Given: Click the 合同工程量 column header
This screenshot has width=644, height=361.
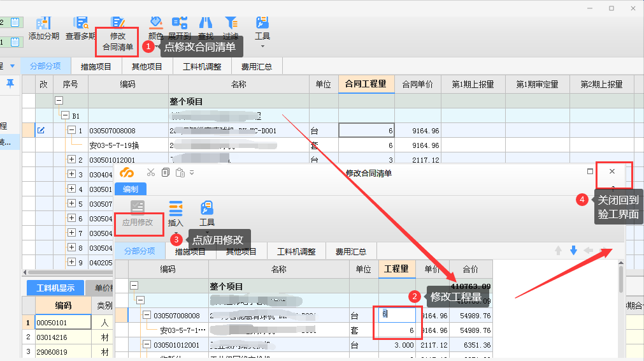Looking at the screenshot, I should (366, 84).
